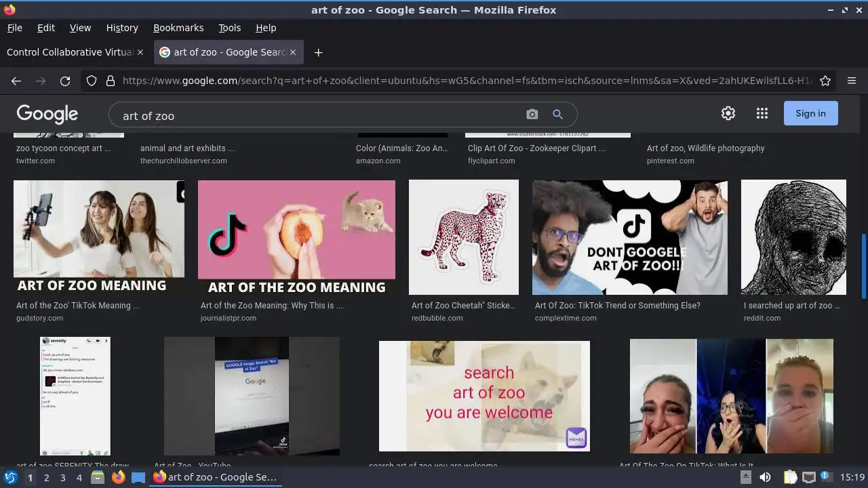Reload the current page
The height and width of the screenshot is (488, 868).
[65, 81]
